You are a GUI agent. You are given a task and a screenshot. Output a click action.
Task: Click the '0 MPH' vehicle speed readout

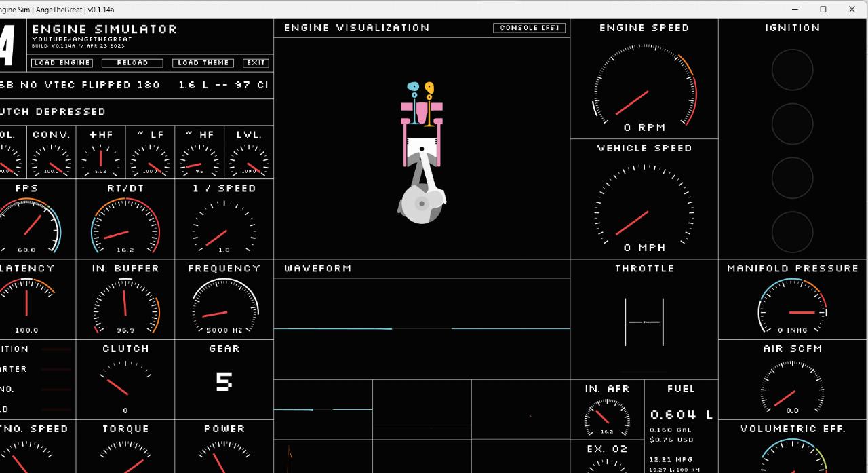pos(644,248)
